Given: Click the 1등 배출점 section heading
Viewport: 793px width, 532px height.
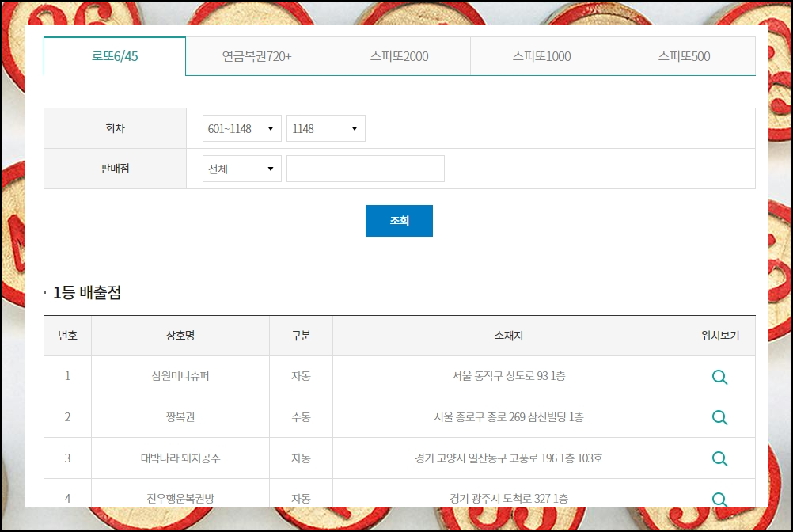Looking at the screenshot, I should [87, 292].
